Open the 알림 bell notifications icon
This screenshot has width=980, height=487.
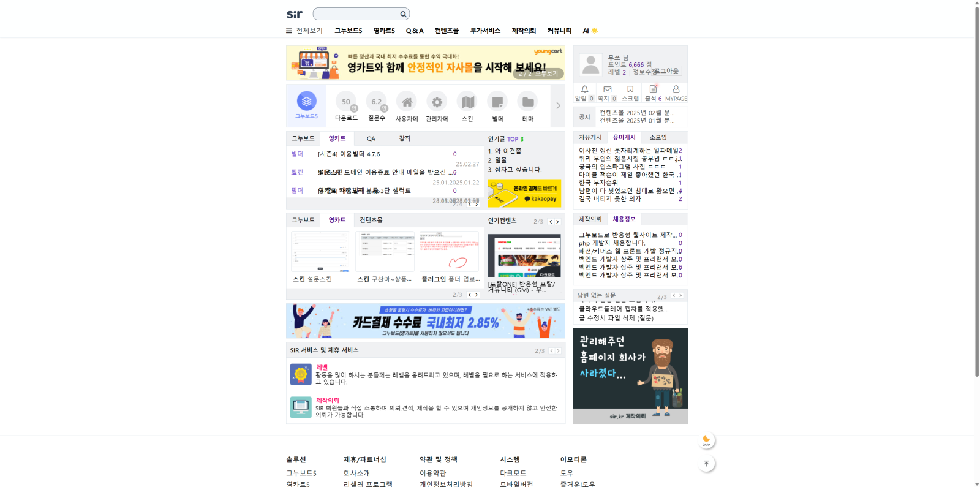584,89
